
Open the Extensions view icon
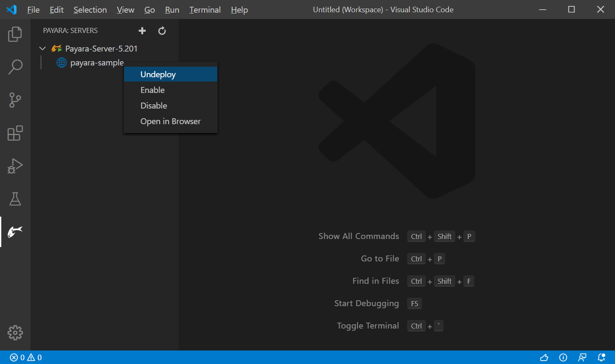point(15,133)
